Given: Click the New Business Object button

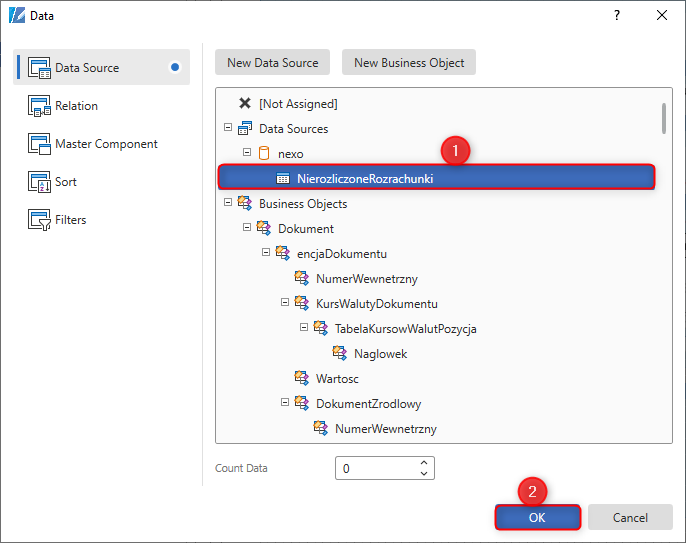Looking at the screenshot, I should (409, 63).
